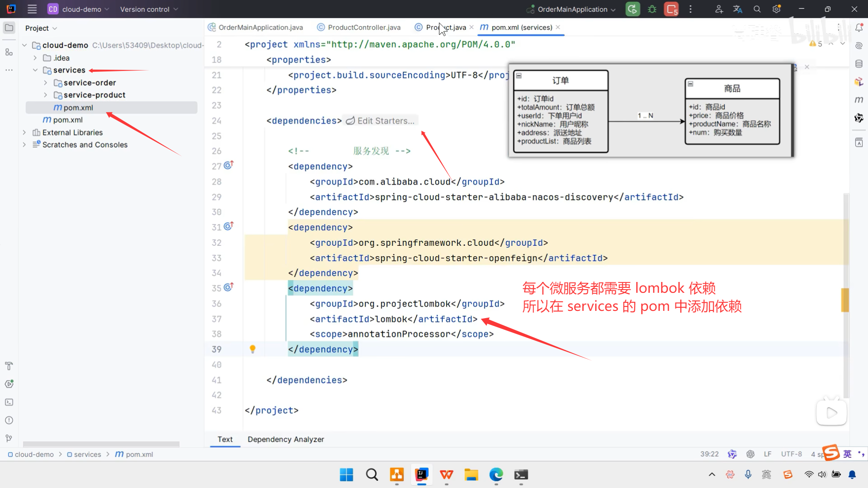868x488 pixels.
Task: Open the Edge browser from the taskbar
Action: coord(496,474)
